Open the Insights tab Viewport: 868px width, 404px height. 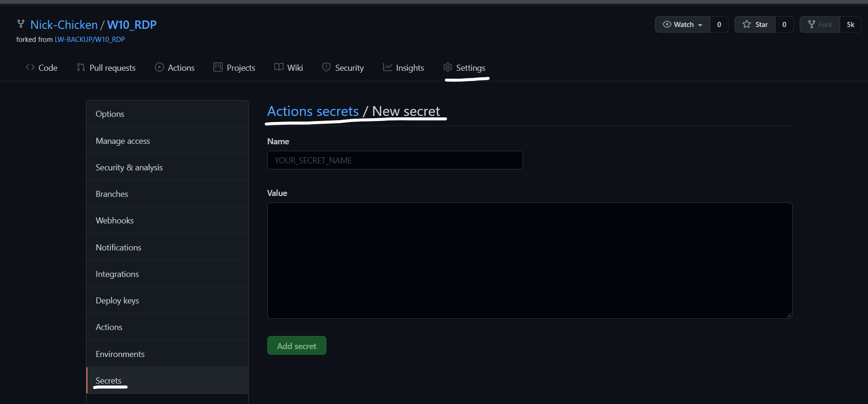[404, 67]
